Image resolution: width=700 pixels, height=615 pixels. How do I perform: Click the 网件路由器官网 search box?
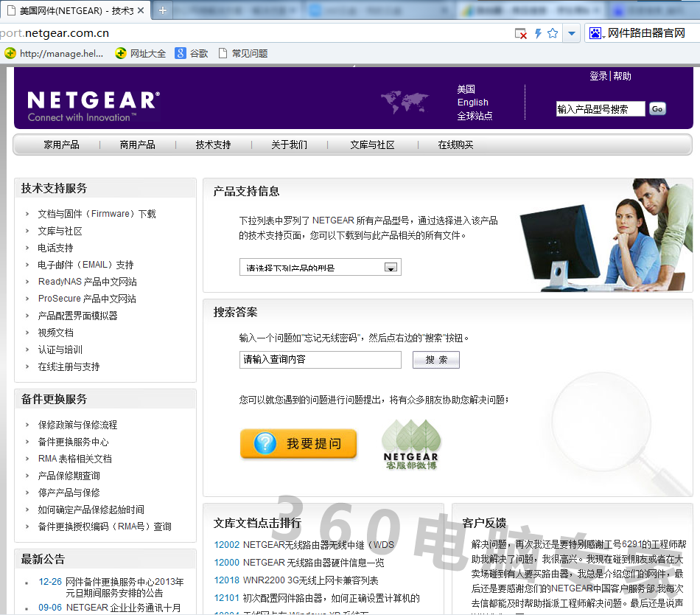[x=646, y=33]
